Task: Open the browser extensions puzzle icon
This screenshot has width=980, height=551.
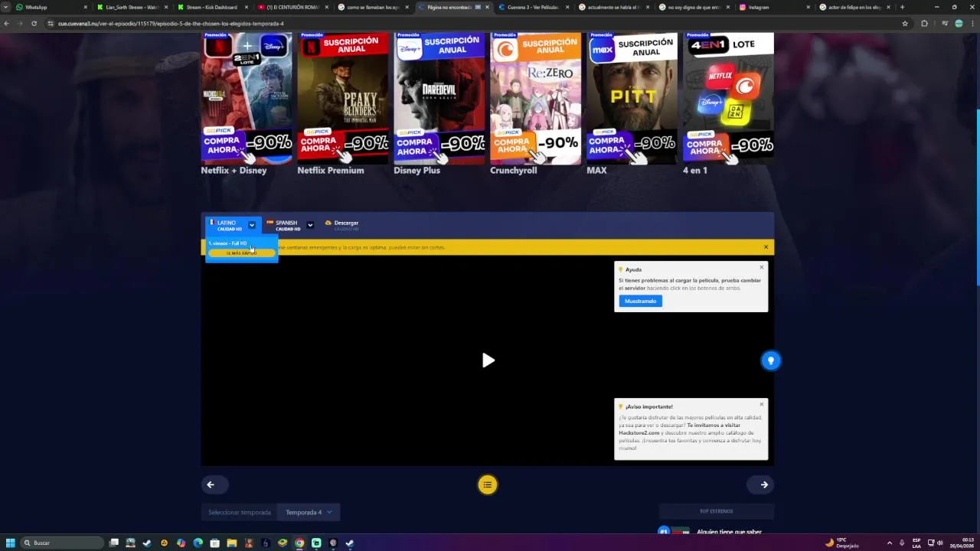Action: [x=924, y=24]
